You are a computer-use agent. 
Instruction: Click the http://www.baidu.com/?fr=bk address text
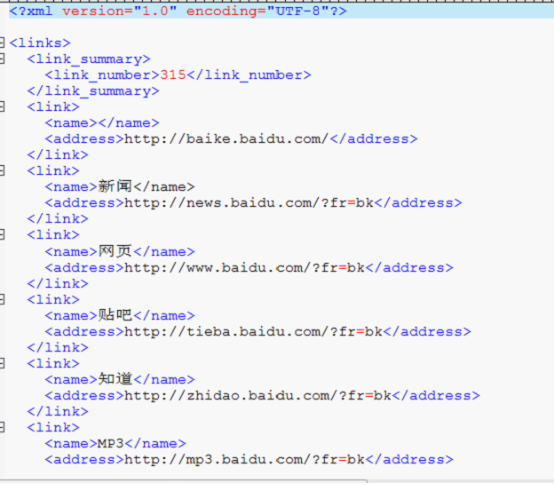244,268
